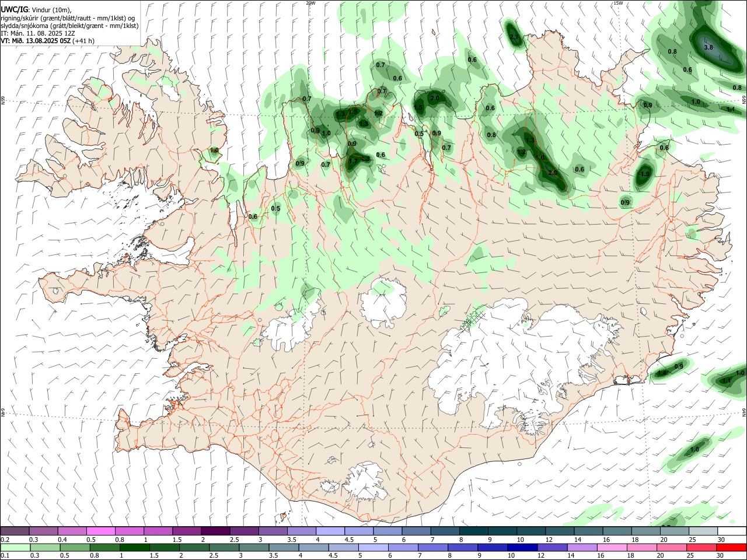Pick the dark teal snow swatch between 8 and 9

click(x=473, y=531)
